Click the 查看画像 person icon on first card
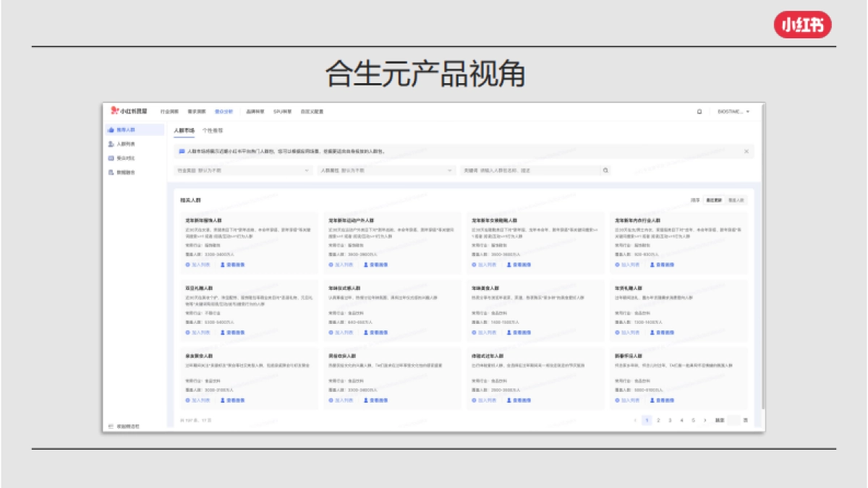Viewport: 868px width, 488px height. (224, 265)
